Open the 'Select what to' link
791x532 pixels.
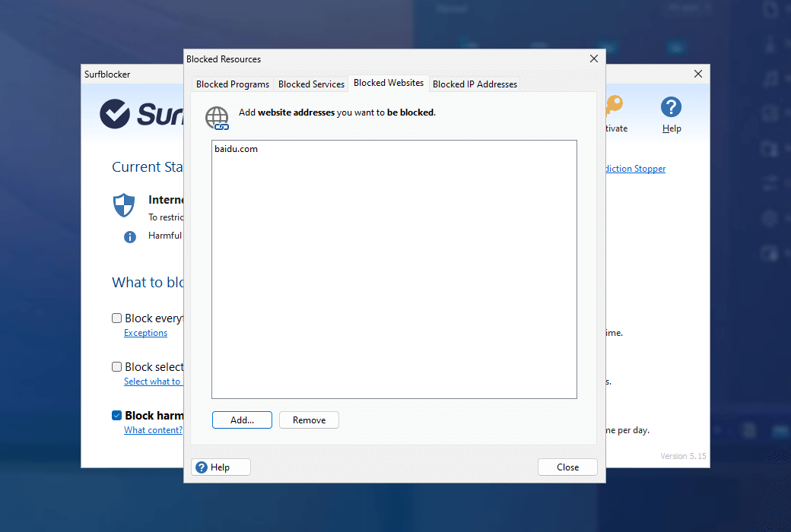(153, 382)
